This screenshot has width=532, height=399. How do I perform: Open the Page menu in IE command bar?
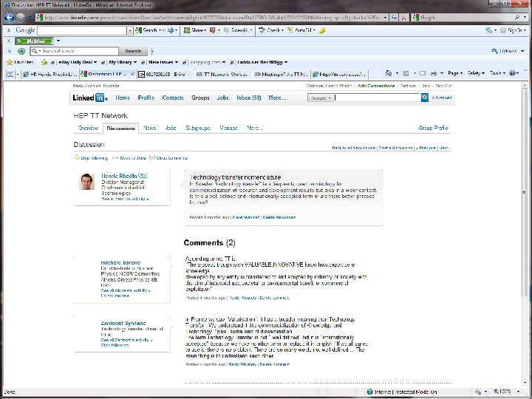tap(455, 73)
